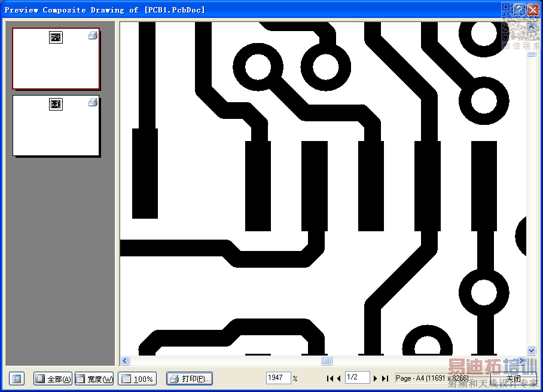Go to the previous page
The height and width of the screenshot is (392, 543).
pos(338,378)
